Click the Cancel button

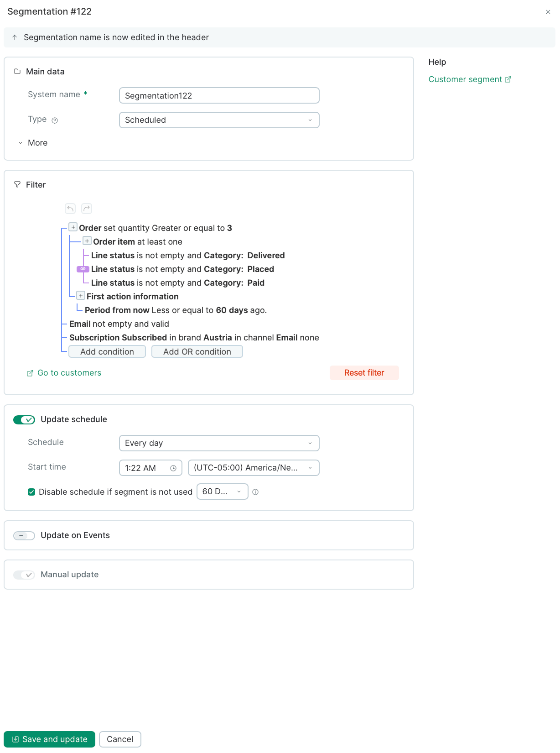pos(120,739)
